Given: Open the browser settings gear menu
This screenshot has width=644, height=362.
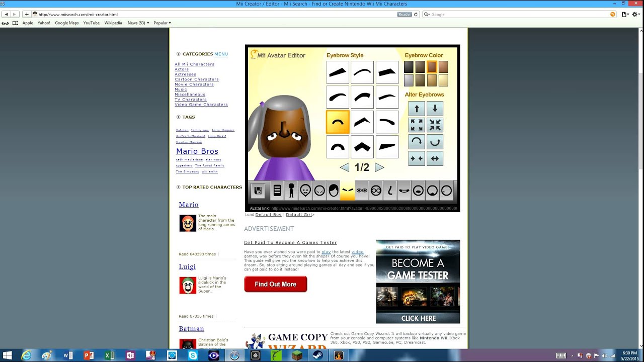Looking at the screenshot, I should [636, 15].
